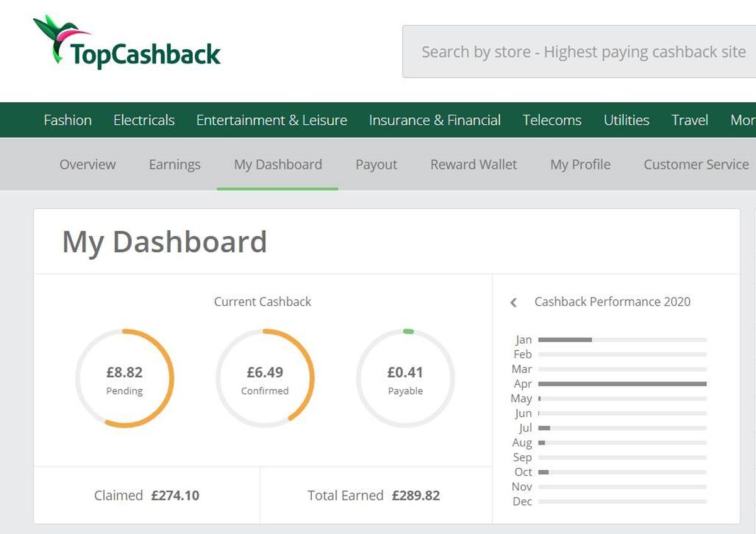Open the Fashion category menu

point(67,120)
